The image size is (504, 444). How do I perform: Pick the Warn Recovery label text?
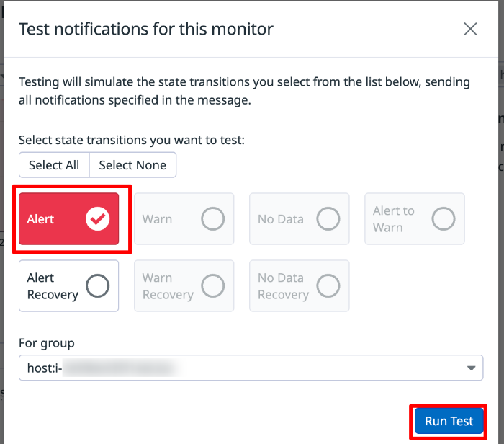point(168,286)
